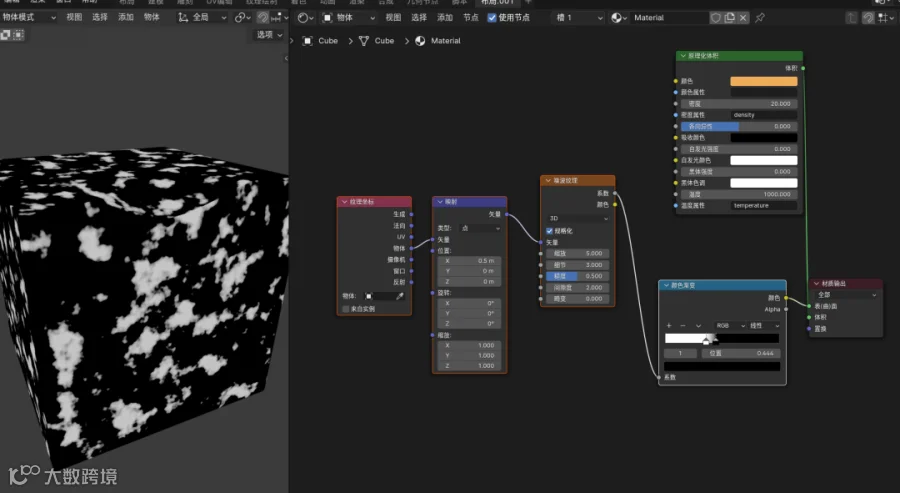Remove color stop with minus icon
This screenshot has height=493, width=900.
pos(682,325)
